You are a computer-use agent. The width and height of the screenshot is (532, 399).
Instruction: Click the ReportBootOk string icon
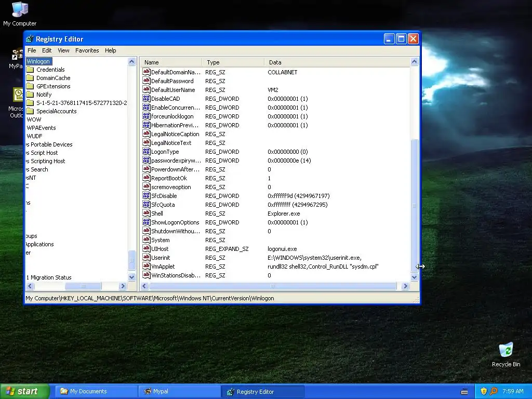click(x=146, y=178)
